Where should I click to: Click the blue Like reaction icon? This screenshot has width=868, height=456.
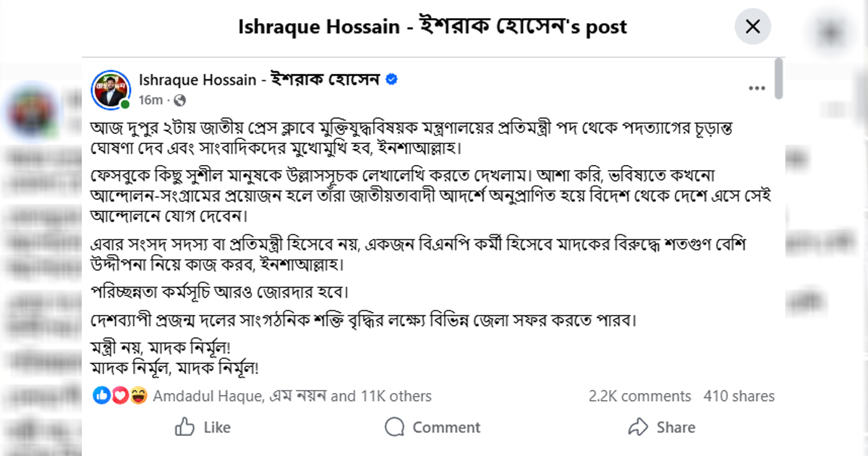[101, 396]
